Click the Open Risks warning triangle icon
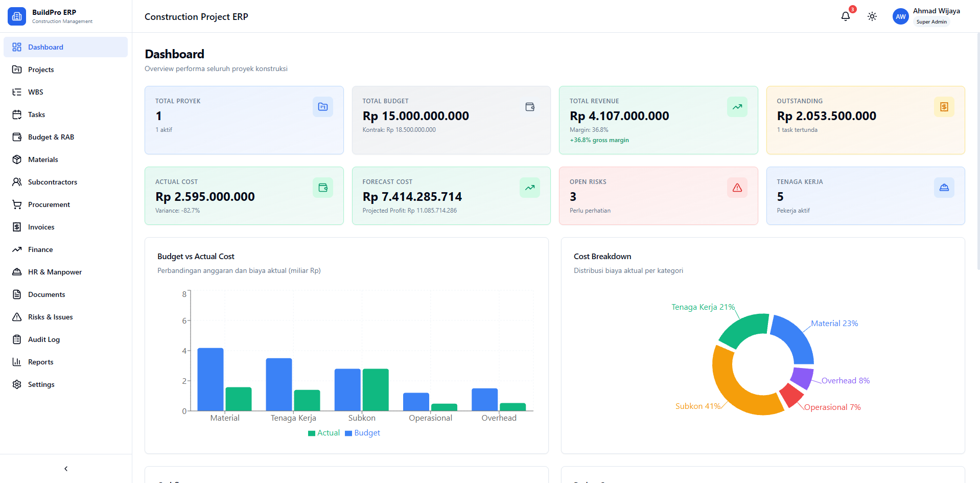This screenshot has height=483, width=980. [x=737, y=188]
